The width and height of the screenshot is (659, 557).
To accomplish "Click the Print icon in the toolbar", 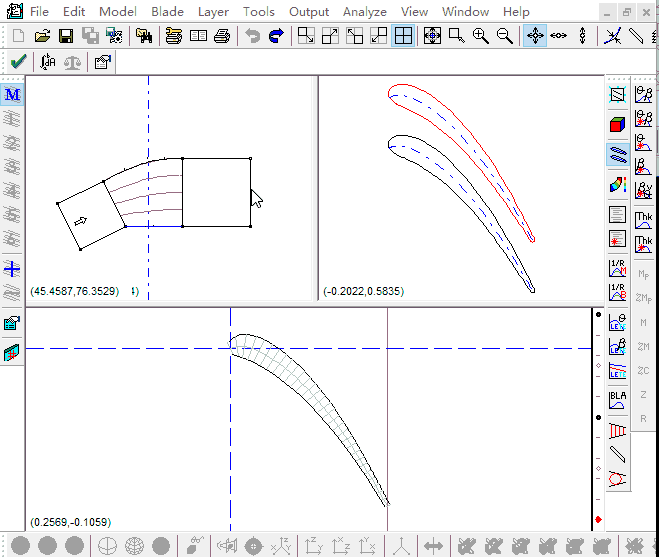I will pos(222,36).
